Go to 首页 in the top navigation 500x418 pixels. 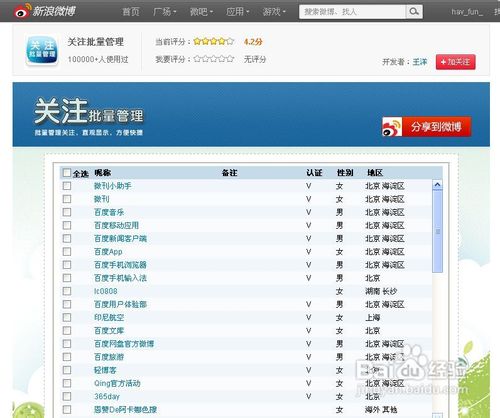(x=131, y=12)
